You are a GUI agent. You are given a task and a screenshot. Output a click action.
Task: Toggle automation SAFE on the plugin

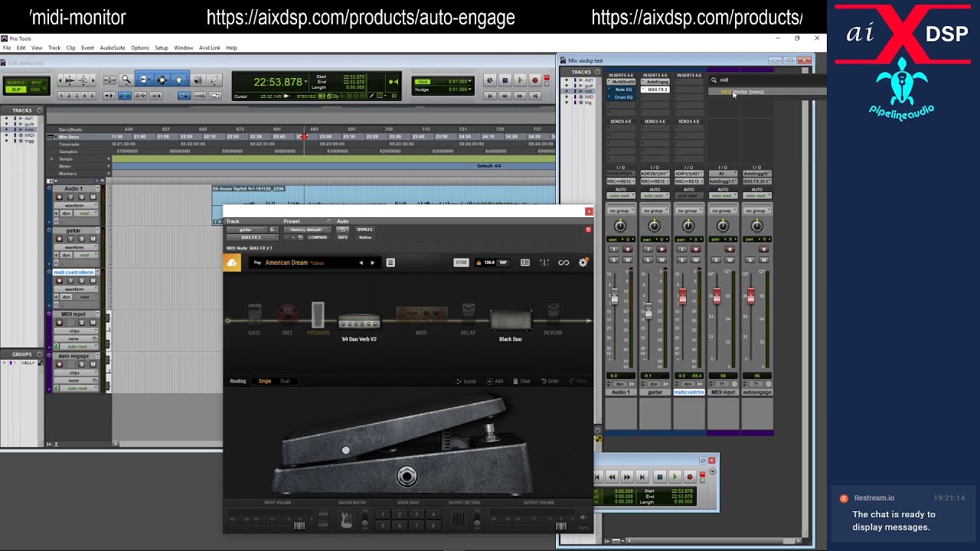point(342,237)
